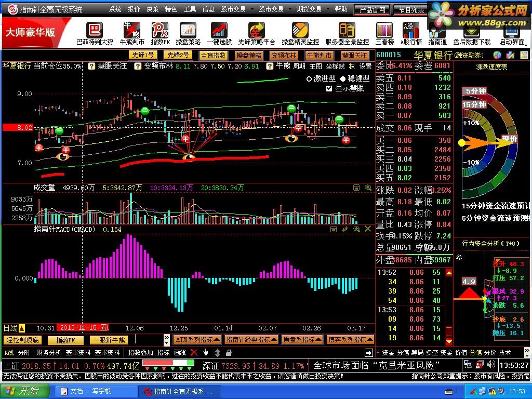532x399 pixels.
Task: Toggle the 先锋1号 indicator button
Action: click(143, 55)
